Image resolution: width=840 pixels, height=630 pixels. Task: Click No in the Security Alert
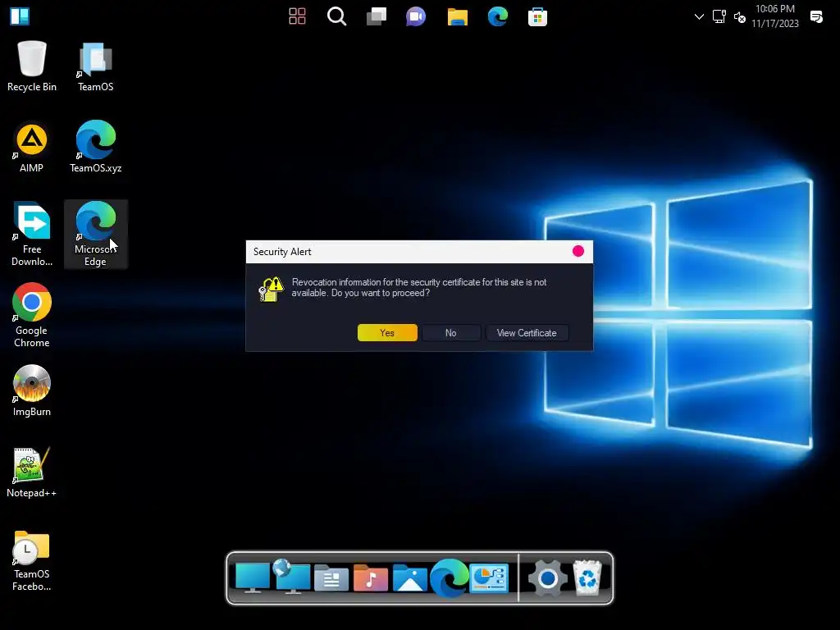coord(451,333)
